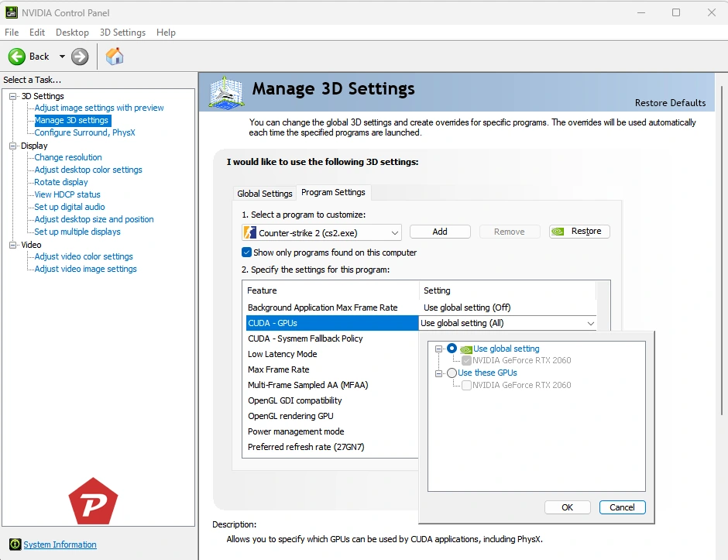Viewport: 728px width, 560px height.
Task: Switch to the Program Settings tab
Action: coord(333,192)
